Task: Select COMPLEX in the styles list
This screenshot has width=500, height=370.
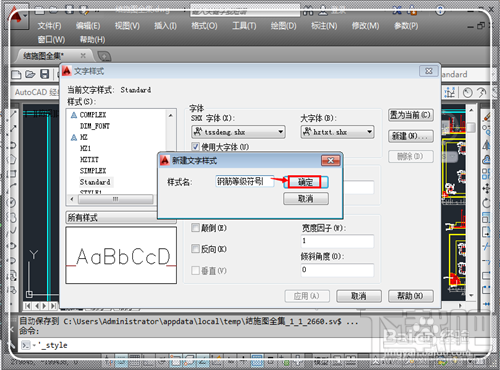Action: point(93,115)
